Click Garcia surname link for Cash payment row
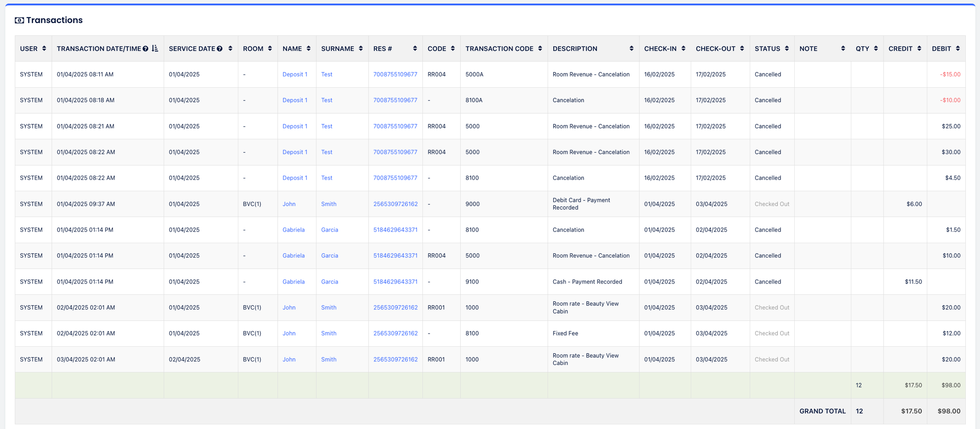This screenshot has width=980, height=429. point(329,282)
